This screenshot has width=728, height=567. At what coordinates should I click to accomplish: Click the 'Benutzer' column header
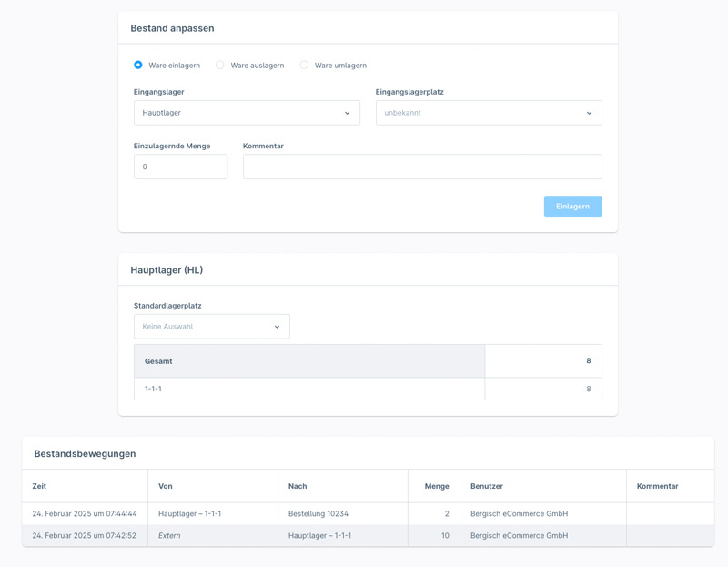487,486
